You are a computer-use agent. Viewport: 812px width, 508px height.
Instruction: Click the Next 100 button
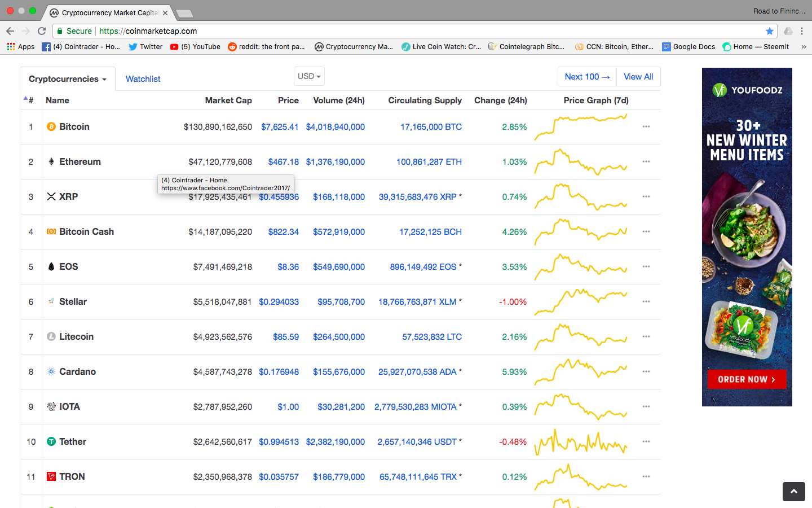click(x=587, y=77)
